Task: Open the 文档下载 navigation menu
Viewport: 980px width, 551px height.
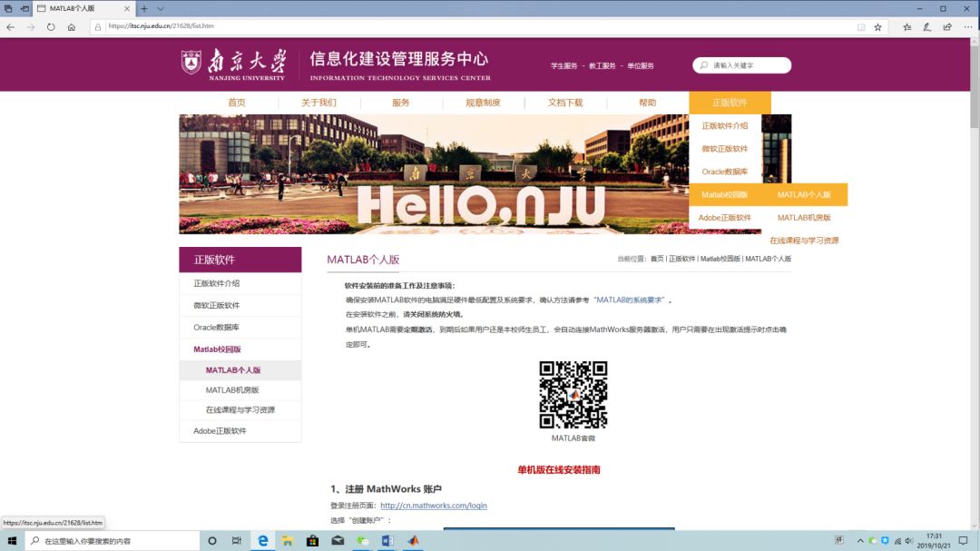Action: (x=565, y=103)
